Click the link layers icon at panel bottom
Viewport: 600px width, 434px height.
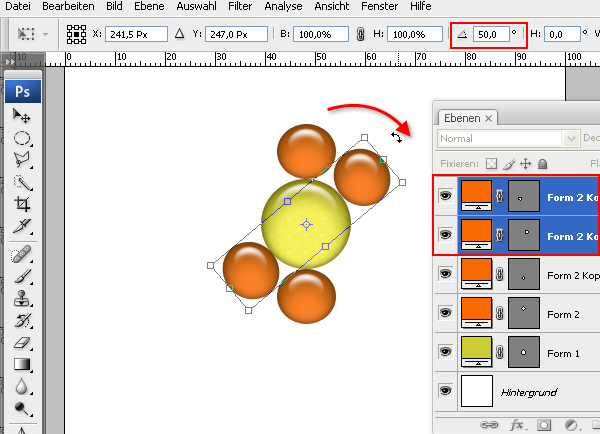point(489,424)
